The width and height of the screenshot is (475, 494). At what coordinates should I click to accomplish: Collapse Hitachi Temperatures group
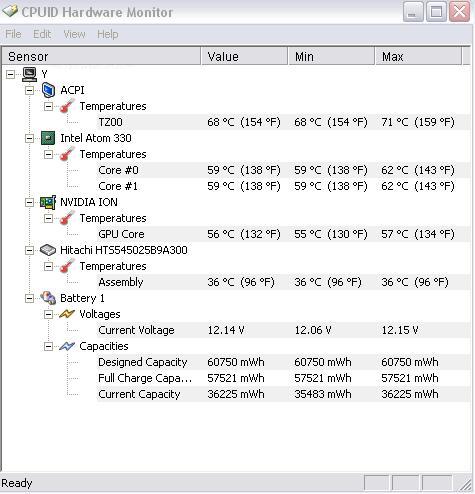[x=48, y=266]
